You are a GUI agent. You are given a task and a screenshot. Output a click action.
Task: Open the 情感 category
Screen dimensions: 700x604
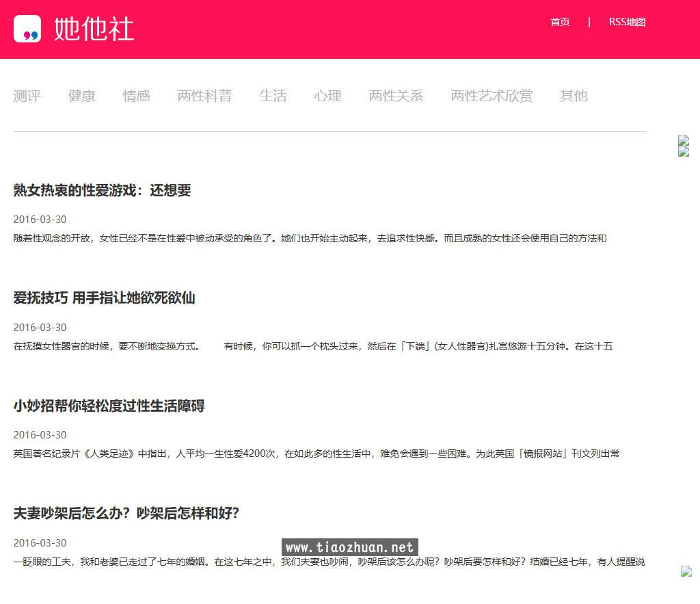[136, 96]
